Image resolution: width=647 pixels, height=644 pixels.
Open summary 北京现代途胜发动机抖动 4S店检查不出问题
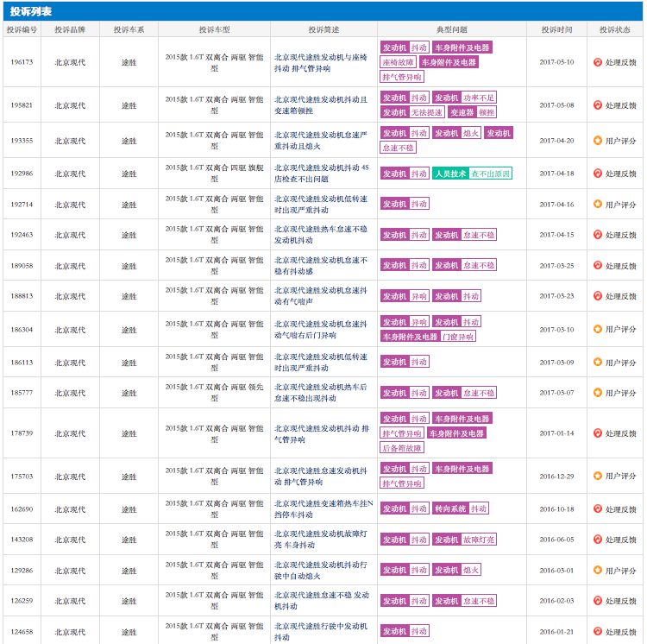pos(322,174)
